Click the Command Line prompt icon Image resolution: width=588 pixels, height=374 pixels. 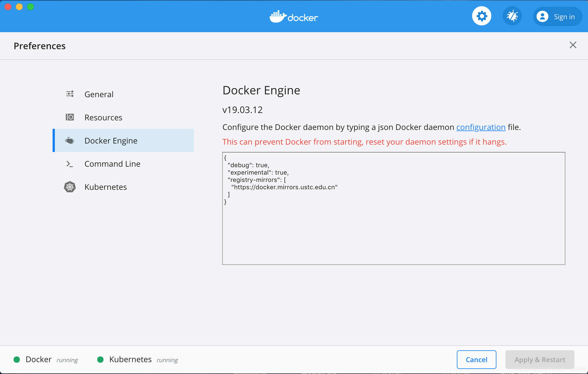(70, 164)
